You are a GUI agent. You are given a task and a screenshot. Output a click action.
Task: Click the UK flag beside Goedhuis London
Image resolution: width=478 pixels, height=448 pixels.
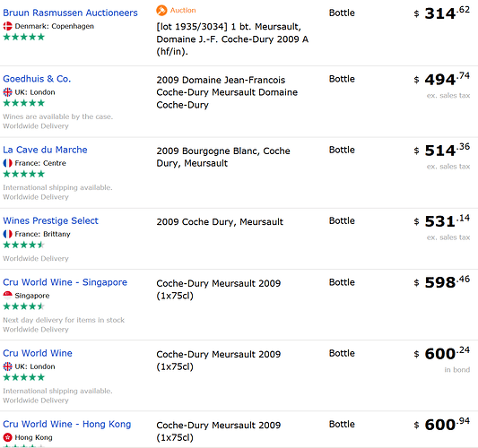click(7, 92)
